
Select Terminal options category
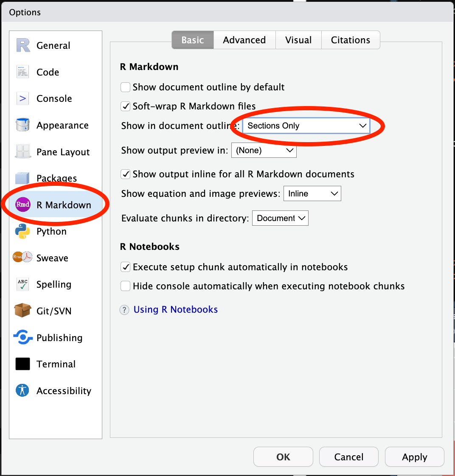[56, 364]
